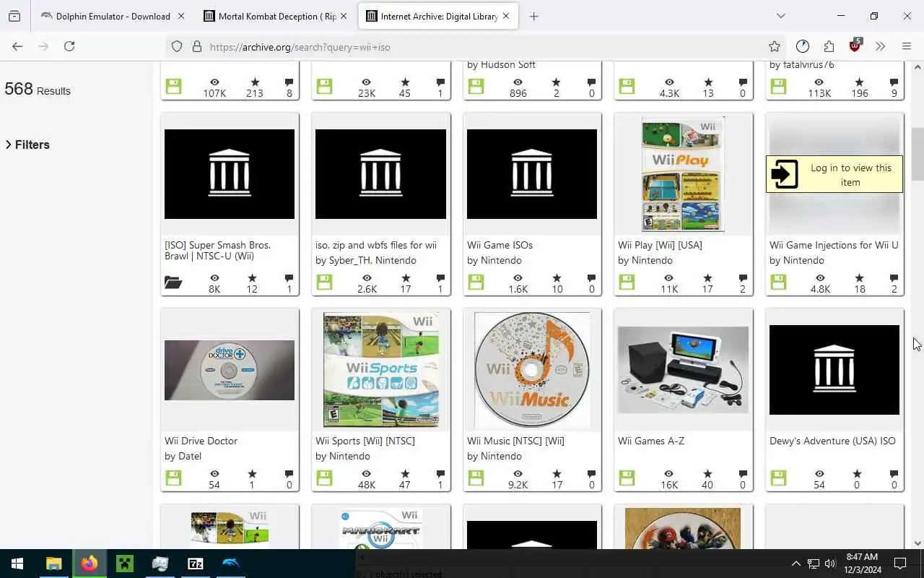This screenshot has width=924, height=578.
Task: Open Minecraft icon in the taskbar
Action: coord(124,564)
